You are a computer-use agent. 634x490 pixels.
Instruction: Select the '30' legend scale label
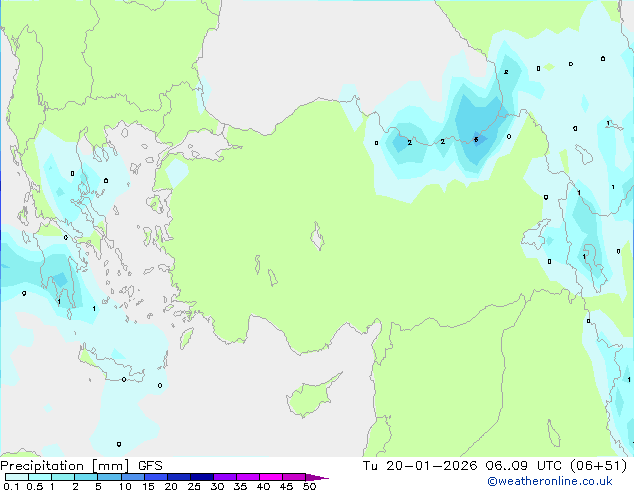(x=217, y=486)
